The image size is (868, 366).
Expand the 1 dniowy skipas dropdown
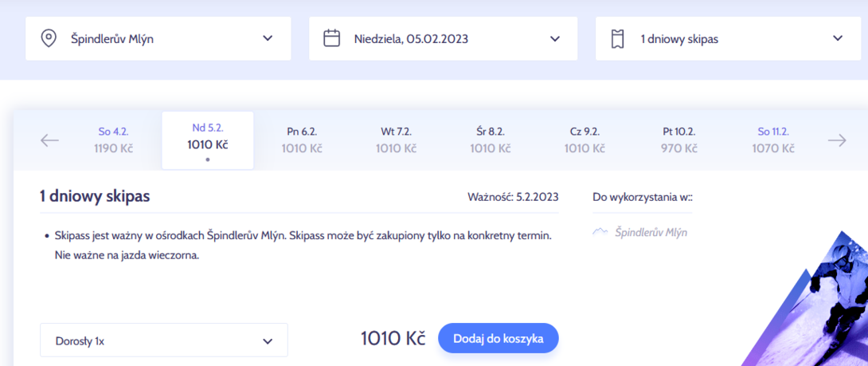(728, 39)
